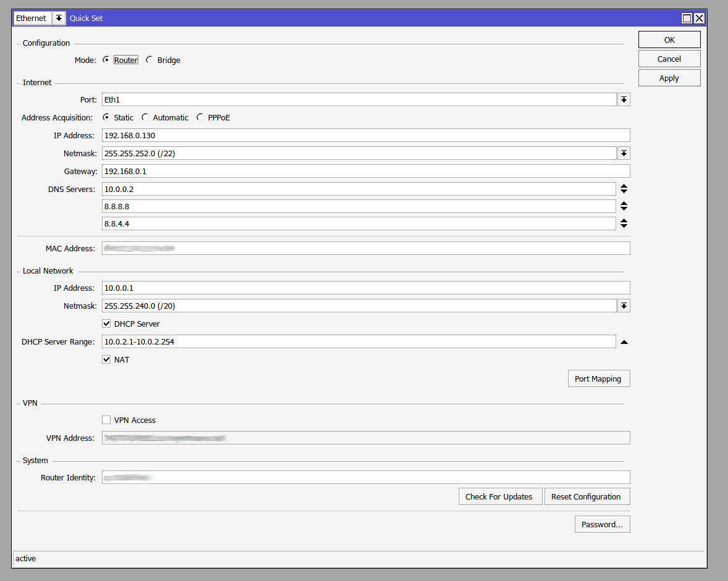Select PPPoE address acquisition option
The width and height of the screenshot is (728, 581).
pyautogui.click(x=200, y=117)
